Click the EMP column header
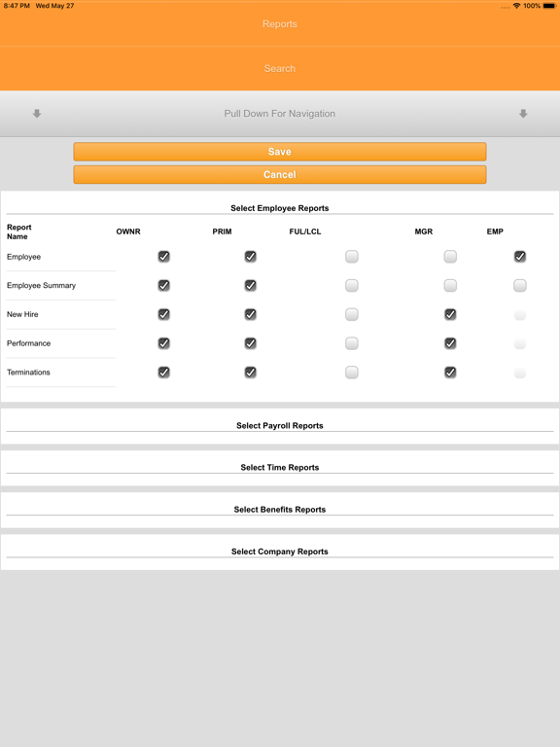Viewport: 560px width, 747px height. pos(495,231)
